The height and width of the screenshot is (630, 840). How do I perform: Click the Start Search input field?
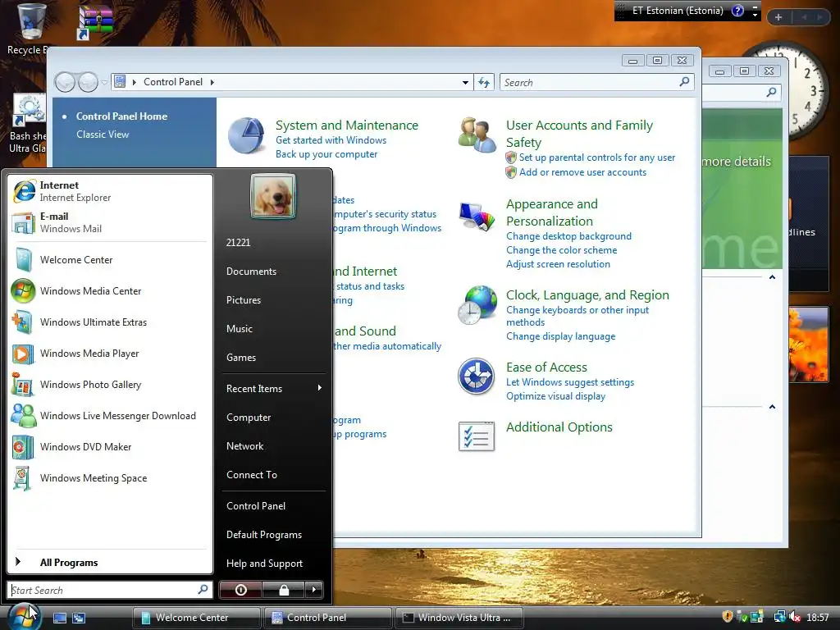pyautogui.click(x=110, y=590)
